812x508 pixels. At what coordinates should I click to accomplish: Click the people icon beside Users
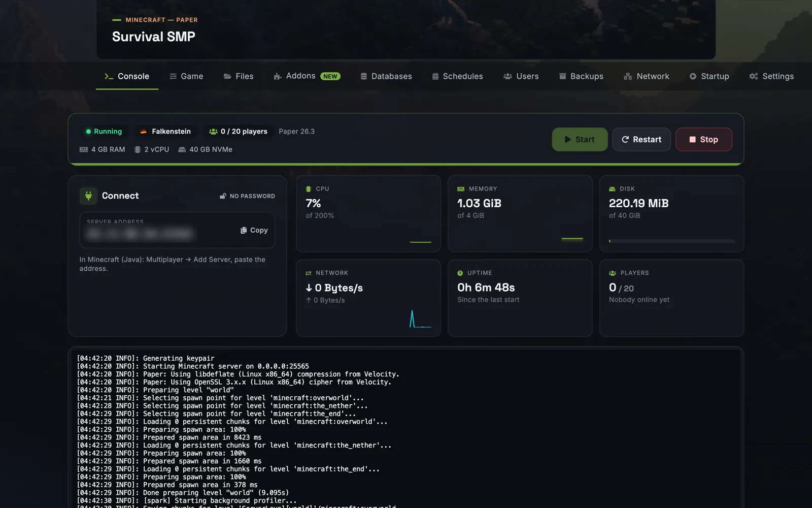507,76
